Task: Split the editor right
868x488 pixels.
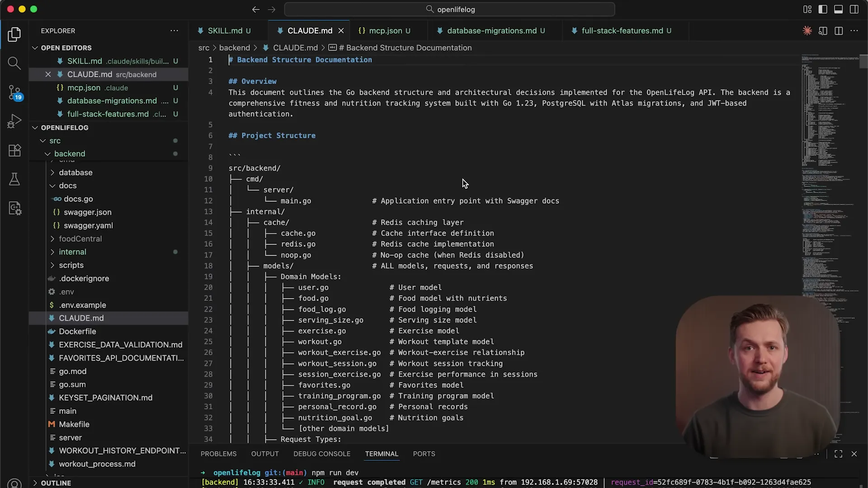Action: (839, 31)
